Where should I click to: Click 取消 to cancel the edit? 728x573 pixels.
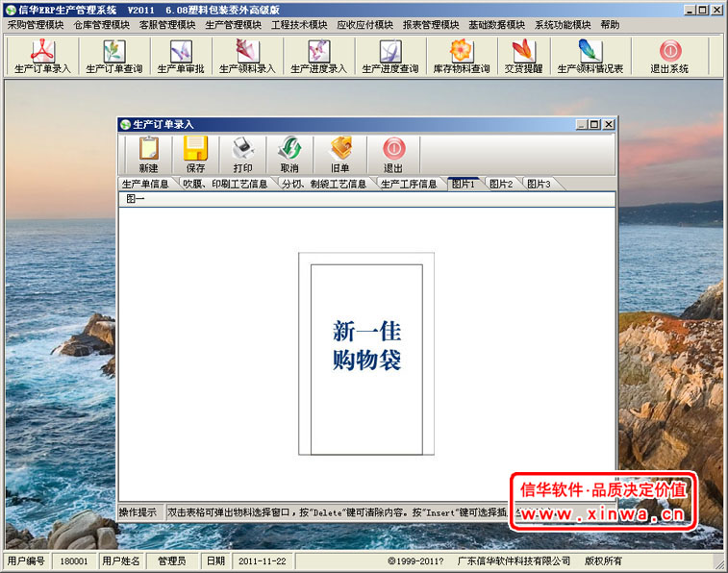point(289,155)
